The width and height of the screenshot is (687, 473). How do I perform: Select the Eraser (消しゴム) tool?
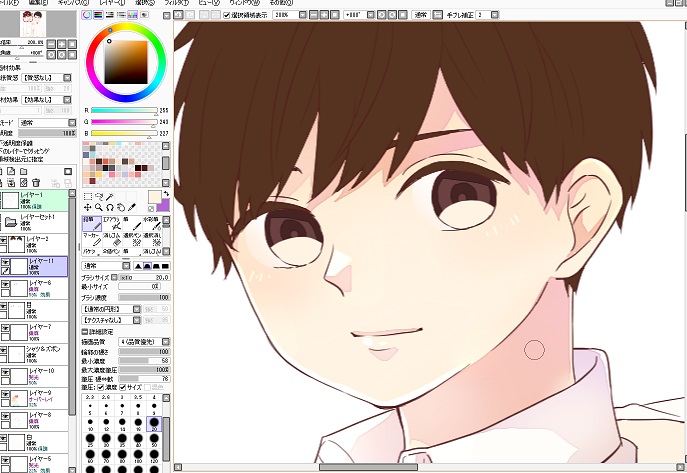pos(112,239)
